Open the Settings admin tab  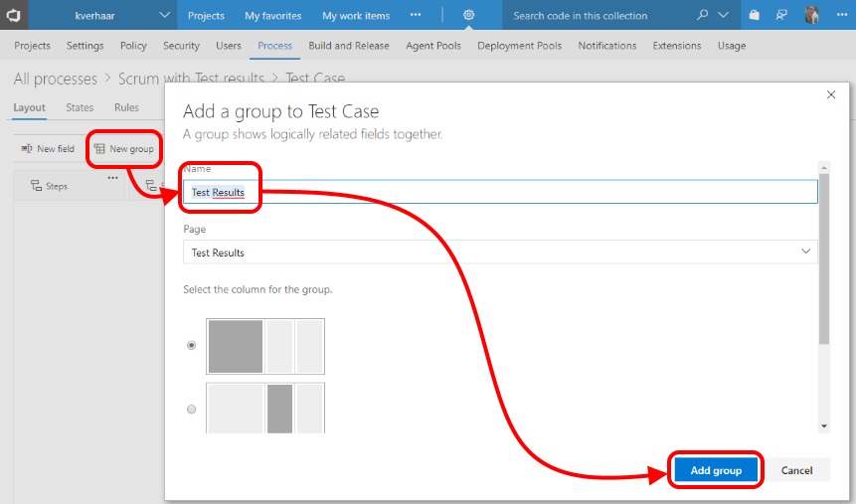coord(86,46)
